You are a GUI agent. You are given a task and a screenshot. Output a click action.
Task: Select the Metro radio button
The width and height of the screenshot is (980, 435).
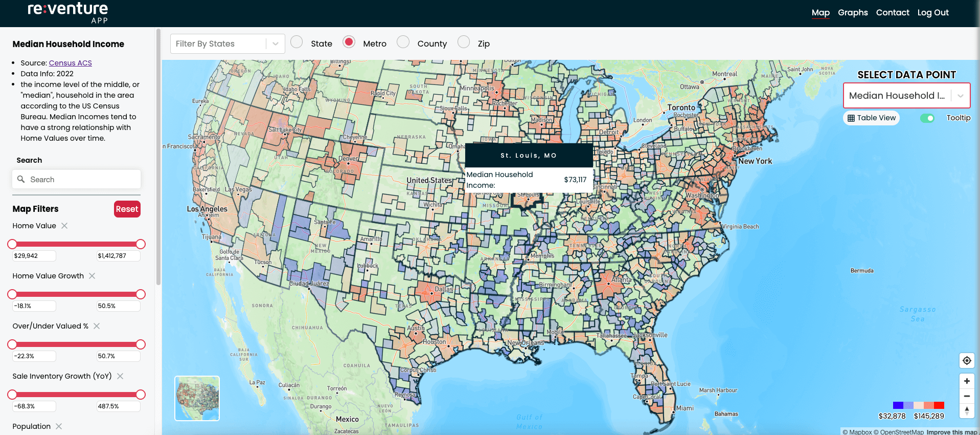[349, 42]
